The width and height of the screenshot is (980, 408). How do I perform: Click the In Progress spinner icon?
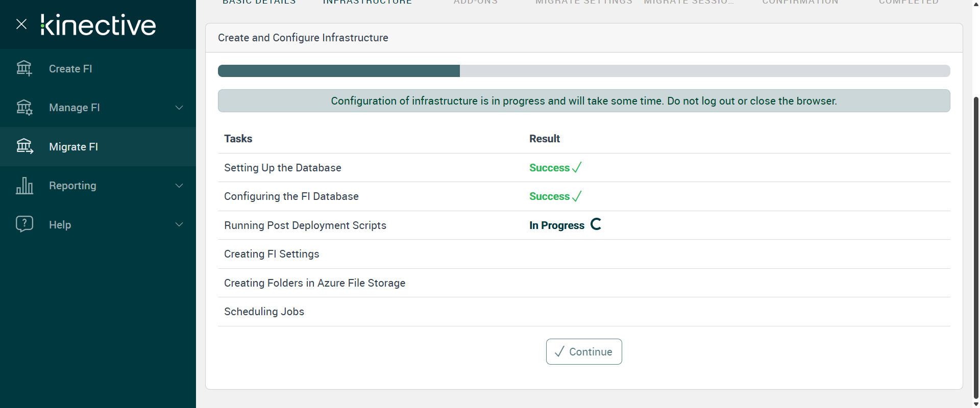[x=596, y=224]
